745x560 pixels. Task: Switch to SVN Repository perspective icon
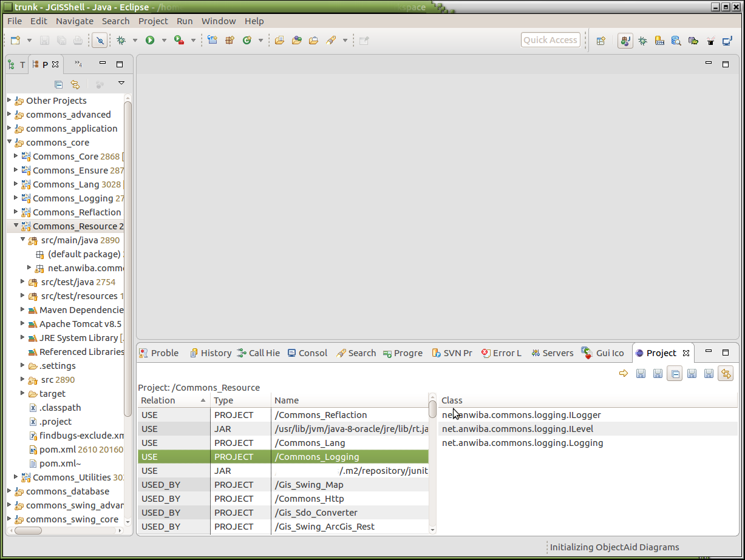[x=659, y=41]
